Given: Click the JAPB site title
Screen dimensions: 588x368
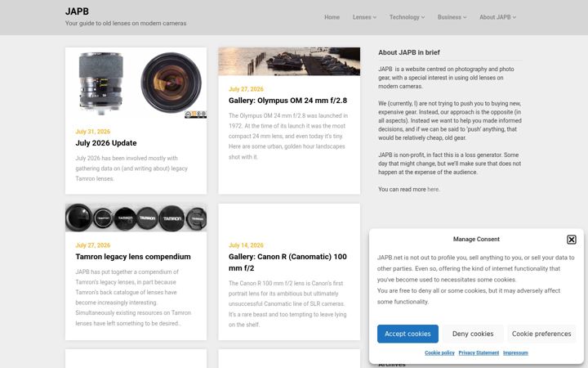Looking at the screenshot, I should point(77,11).
